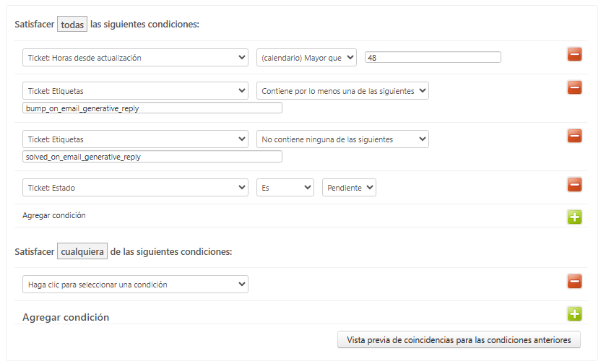Click 'Vista previa de coincidencias' button
The image size is (601, 364).
(459, 339)
